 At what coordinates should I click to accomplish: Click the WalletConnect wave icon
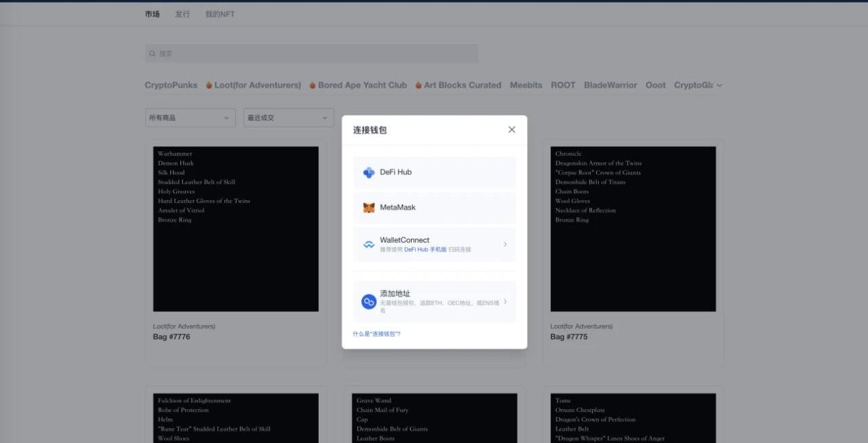[369, 245]
